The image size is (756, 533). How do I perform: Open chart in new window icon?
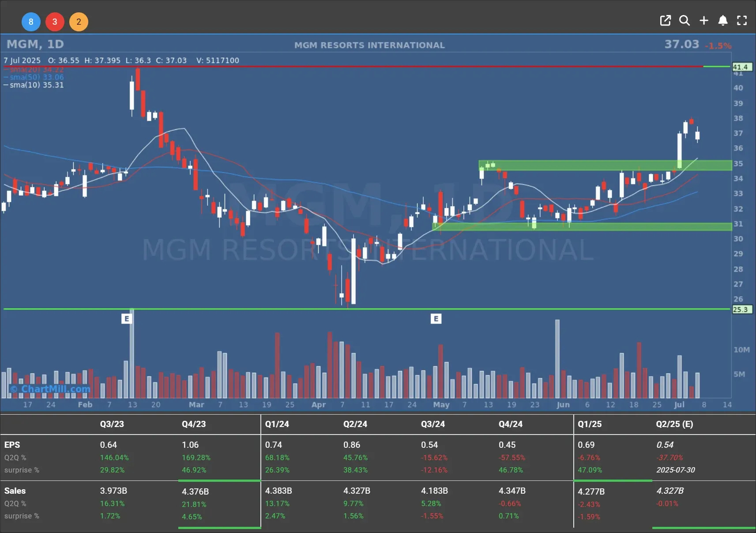(x=665, y=21)
